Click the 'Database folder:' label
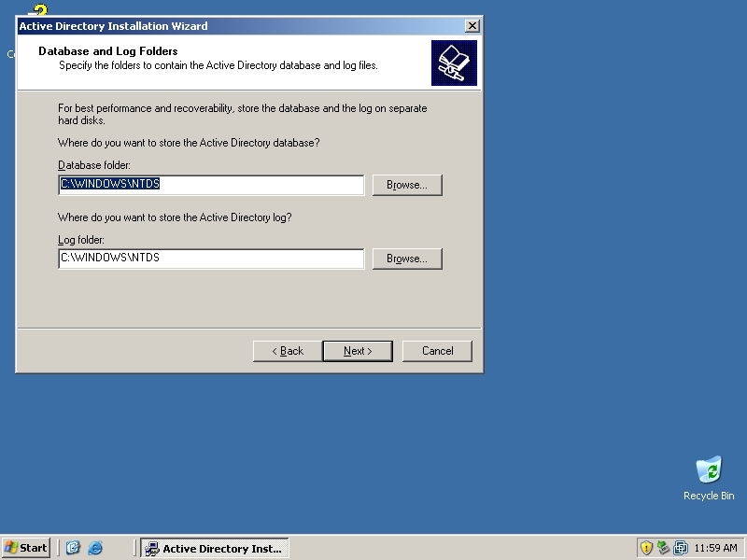Viewport: 747px width, 560px height. tap(94, 165)
